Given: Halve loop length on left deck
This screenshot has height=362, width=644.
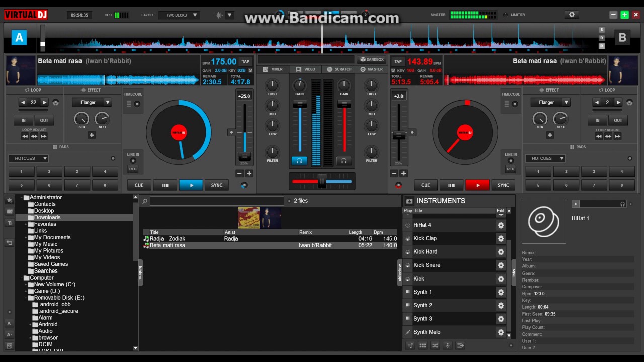Looking at the screenshot, I should tap(23, 102).
